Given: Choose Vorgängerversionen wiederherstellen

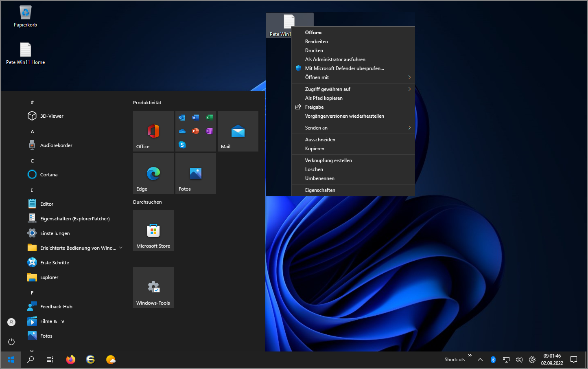Looking at the screenshot, I should coord(353,116).
